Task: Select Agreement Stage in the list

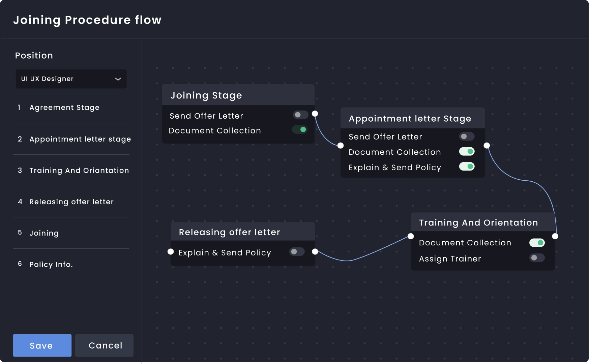Action: [64, 108]
